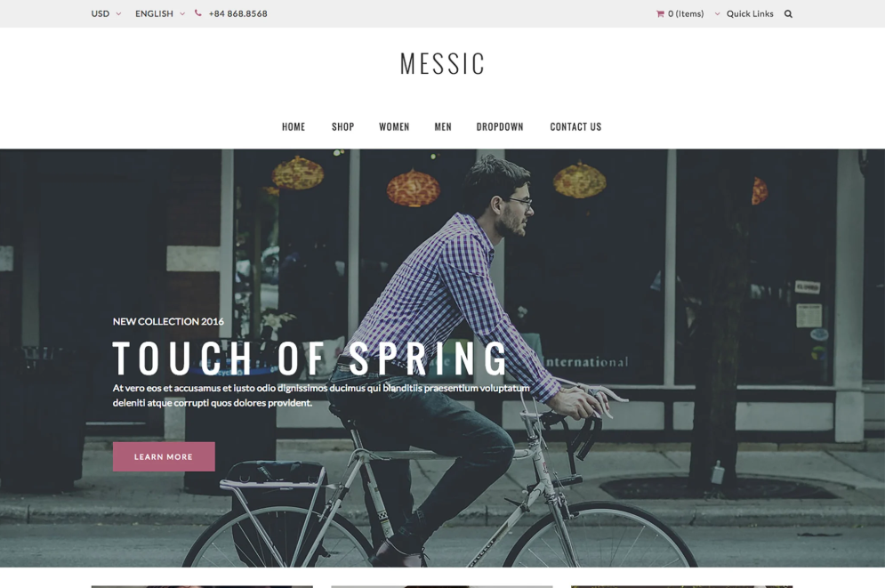Image resolution: width=885 pixels, height=588 pixels.
Task: Click the chevron arrow beside USD
Action: coord(118,14)
